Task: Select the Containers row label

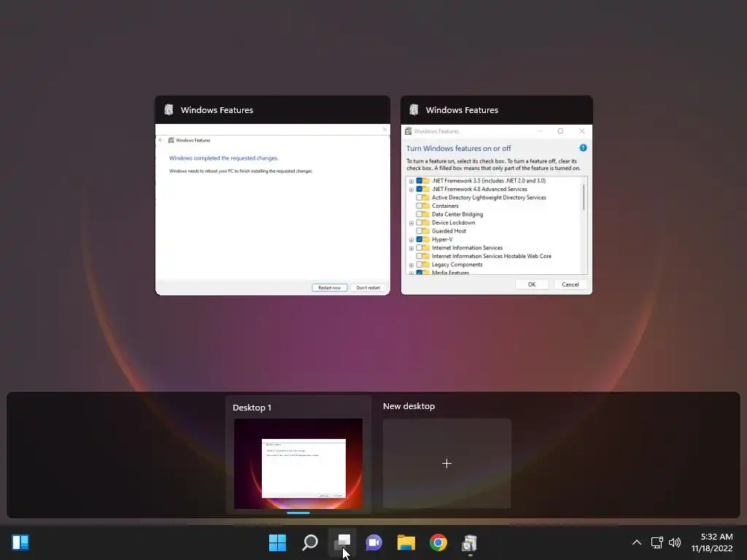Action: [x=445, y=206]
